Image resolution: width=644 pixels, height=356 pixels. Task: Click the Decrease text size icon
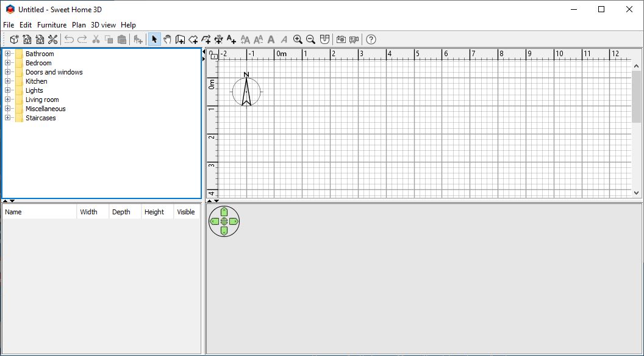[259, 40]
